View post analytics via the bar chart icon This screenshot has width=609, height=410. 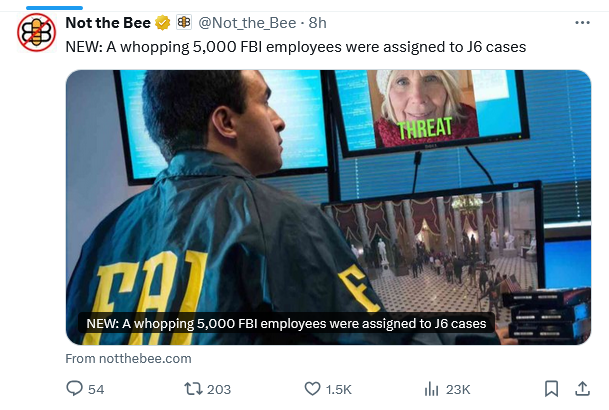tap(433, 389)
